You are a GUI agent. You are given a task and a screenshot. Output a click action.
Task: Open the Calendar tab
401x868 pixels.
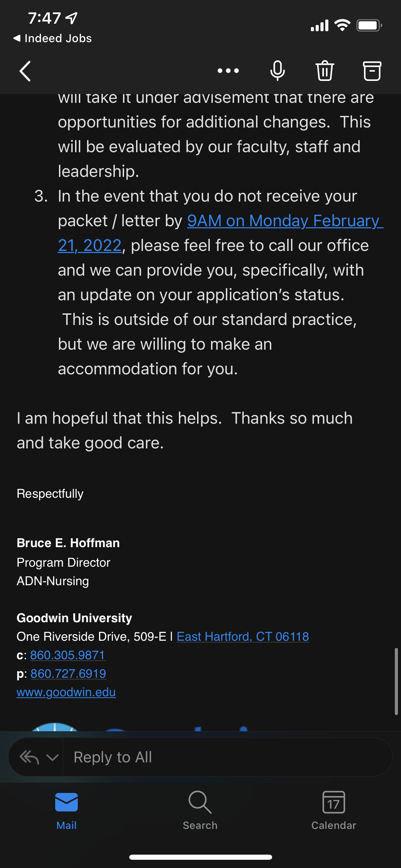(334, 810)
